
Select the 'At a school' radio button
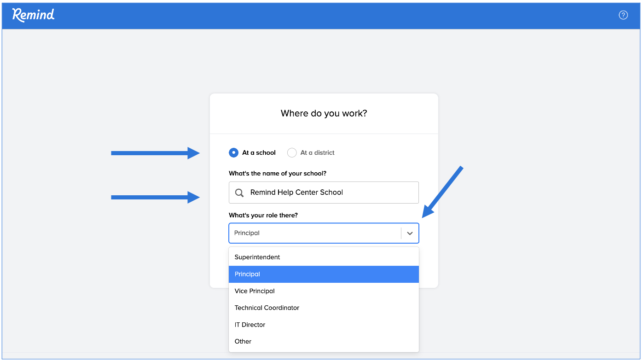click(x=234, y=152)
